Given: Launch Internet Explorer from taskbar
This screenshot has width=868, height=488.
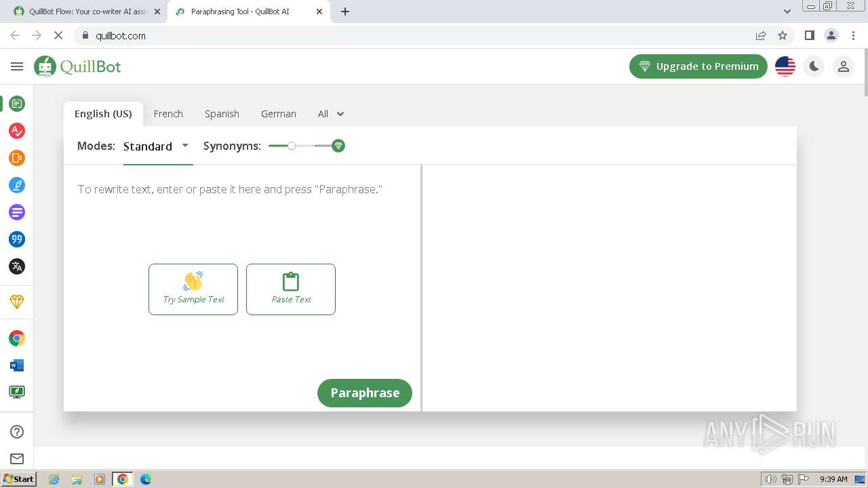Looking at the screenshot, I should pyautogui.click(x=54, y=479).
